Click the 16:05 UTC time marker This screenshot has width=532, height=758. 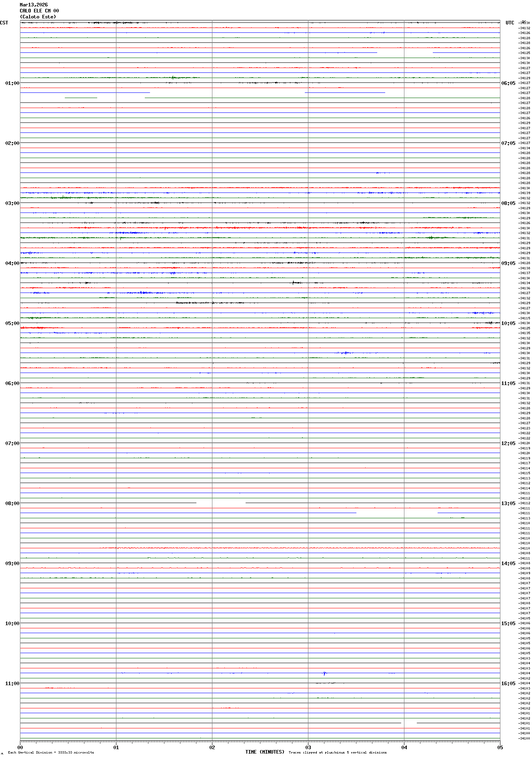point(508,684)
